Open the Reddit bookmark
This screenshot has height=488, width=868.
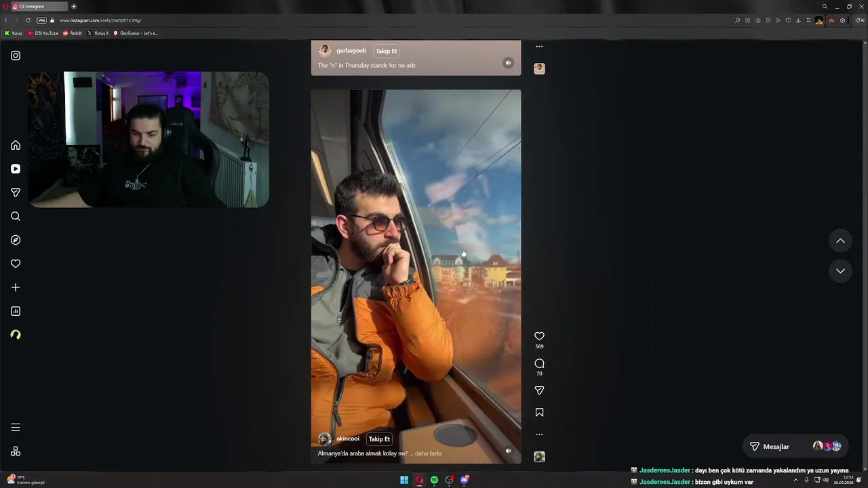coord(73,33)
